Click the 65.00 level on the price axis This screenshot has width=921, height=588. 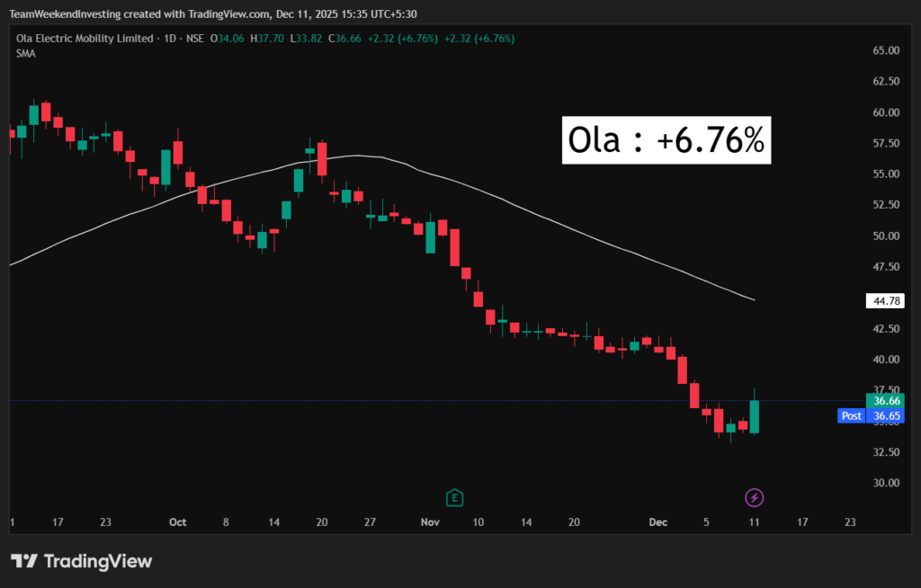point(886,50)
